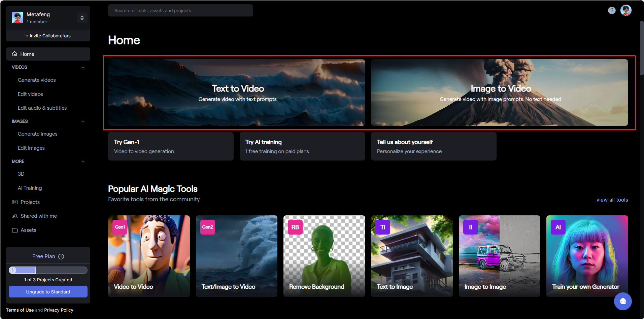Click the view all tools link
Image resolution: width=644 pixels, height=319 pixels.
click(x=612, y=200)
